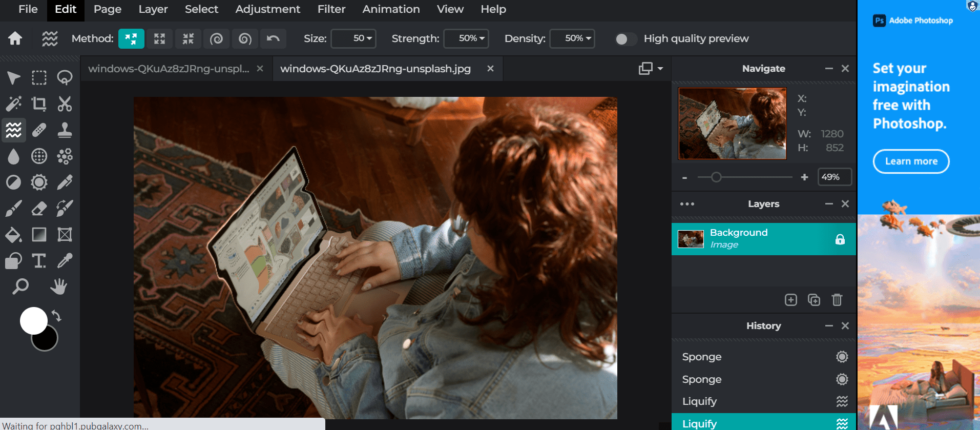Open the Adjustment menu
The width and height of the screenshot is (980, 430).
(x=268, y=9)
